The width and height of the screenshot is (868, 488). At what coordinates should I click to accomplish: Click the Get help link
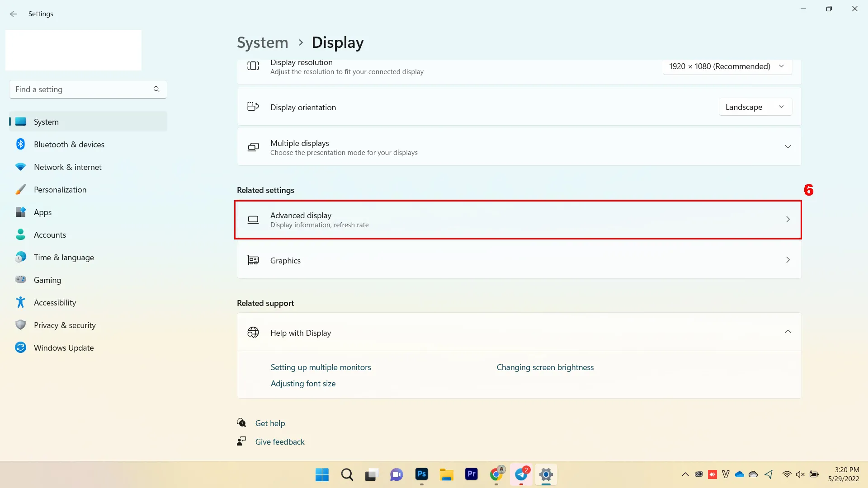coord(270,423)
